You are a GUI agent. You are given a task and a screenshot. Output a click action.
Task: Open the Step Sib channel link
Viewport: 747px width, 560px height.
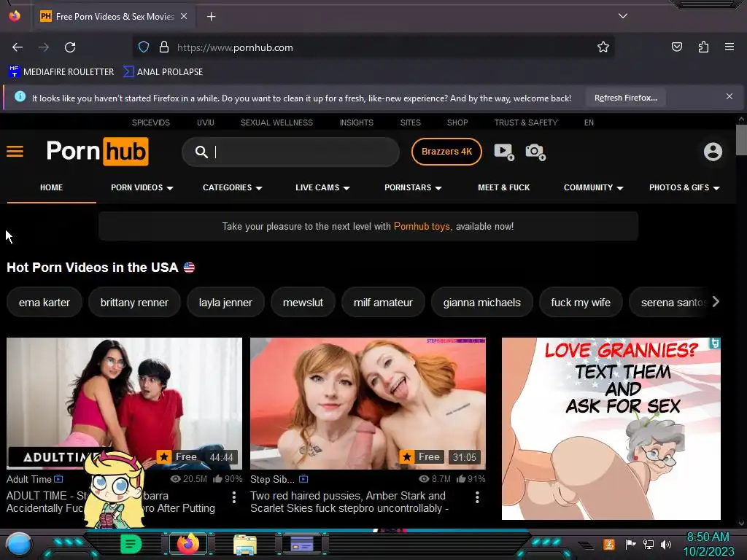pyautogui.click(x=273, y=479)
